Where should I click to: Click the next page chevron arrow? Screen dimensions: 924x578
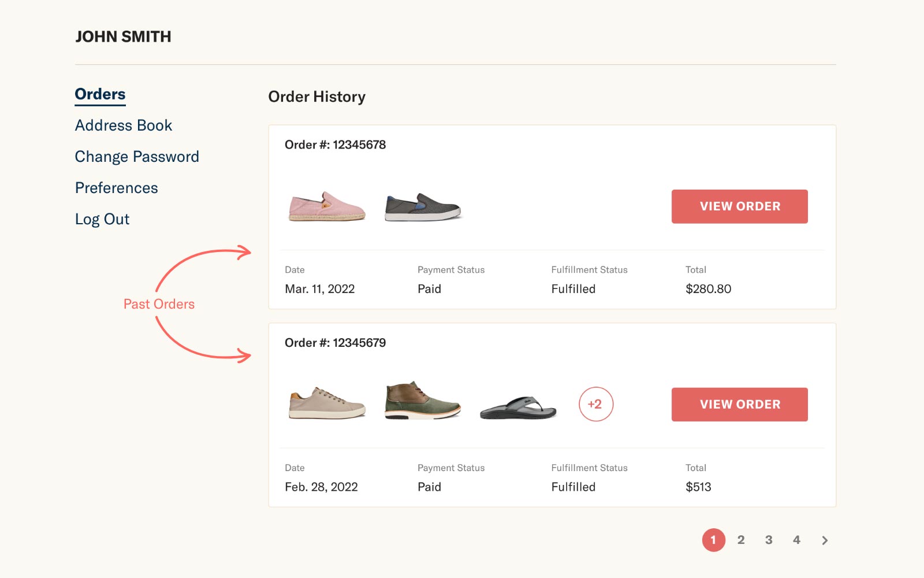coord(825,540)
